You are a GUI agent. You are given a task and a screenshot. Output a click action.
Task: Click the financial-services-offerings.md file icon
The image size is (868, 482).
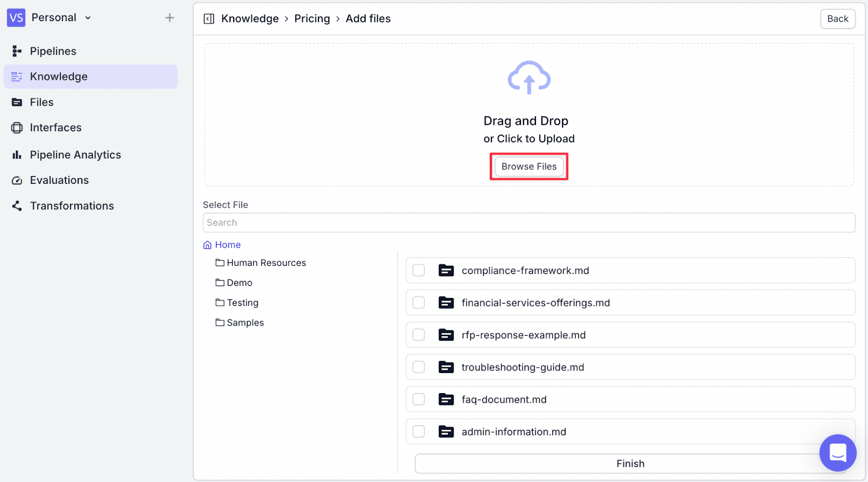446,303
